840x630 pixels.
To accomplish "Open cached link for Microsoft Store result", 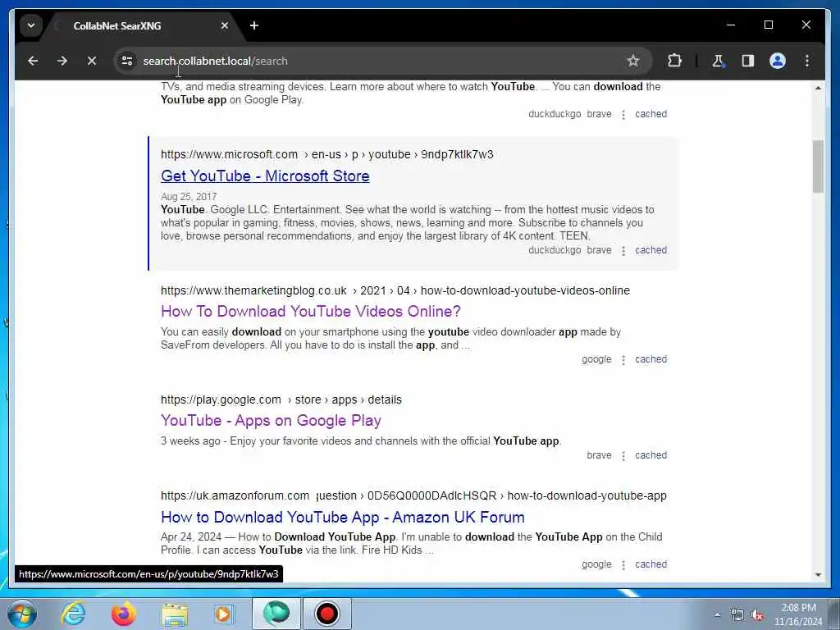I will click(651, 250).
